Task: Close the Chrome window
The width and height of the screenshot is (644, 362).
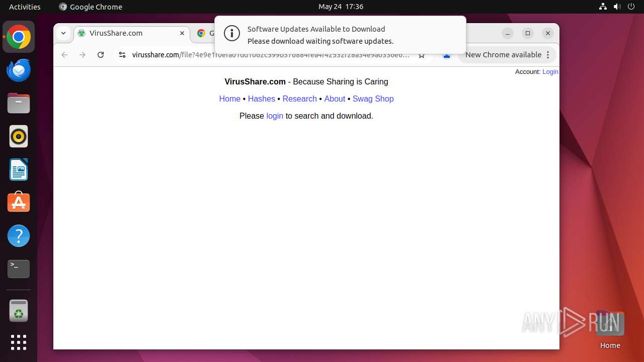Action: pos(548,33)
